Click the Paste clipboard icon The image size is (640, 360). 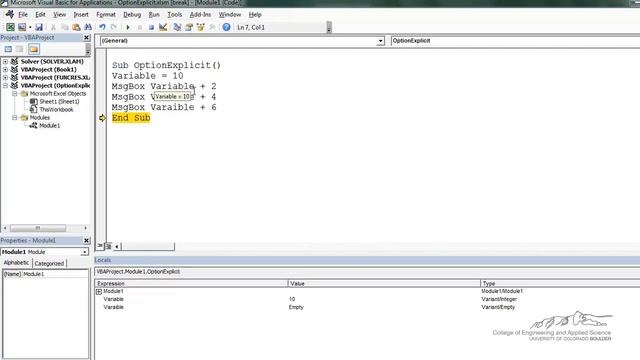(x=76, y=27)
